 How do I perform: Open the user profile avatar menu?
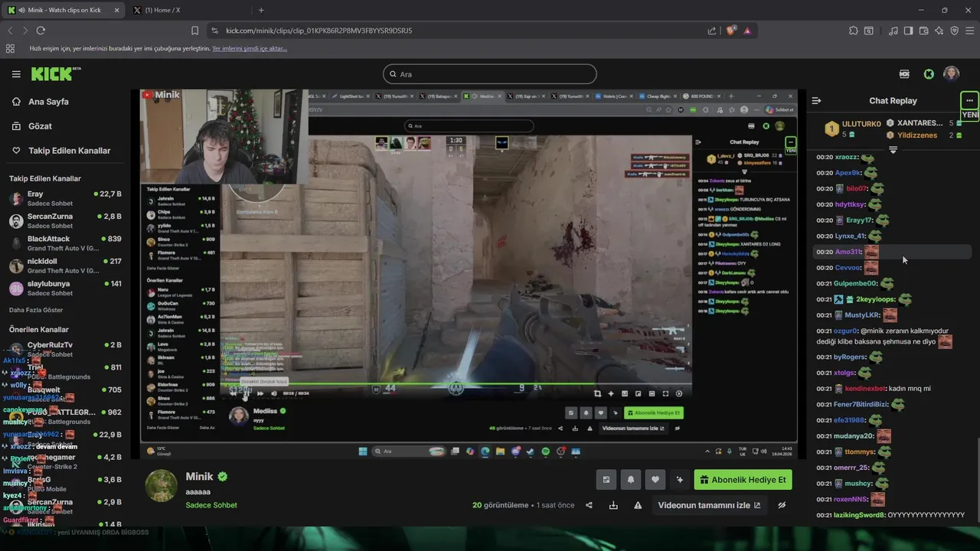952,73
